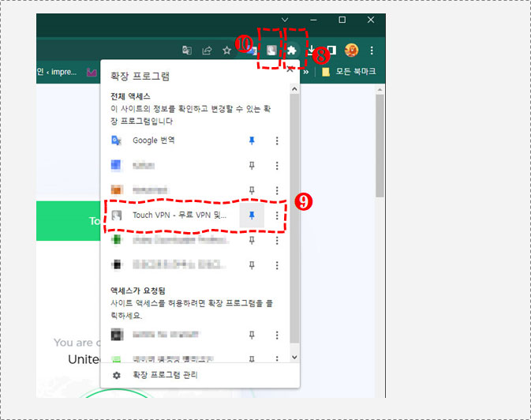Open more options for first access-requested extension
The height and width of the screenshot is (420, 531).
[x=277, y=336]
